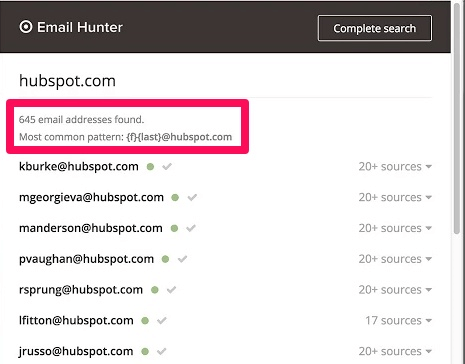Click green status dot beside kburke@hubspot.com
Image resolution: width=465 pixels, height=364 pixels.
pos(150,167)
